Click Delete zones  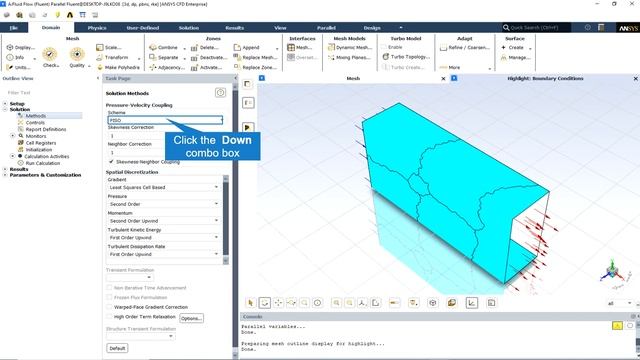click(205, 47)
